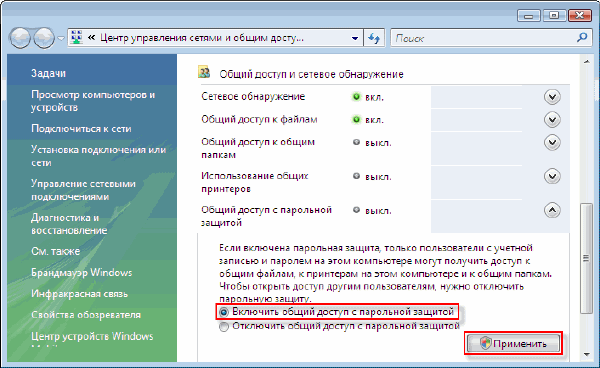The image size is (600, 368).
Task: Open the Брандмауэр Windows link
Action: coord(82,273)
